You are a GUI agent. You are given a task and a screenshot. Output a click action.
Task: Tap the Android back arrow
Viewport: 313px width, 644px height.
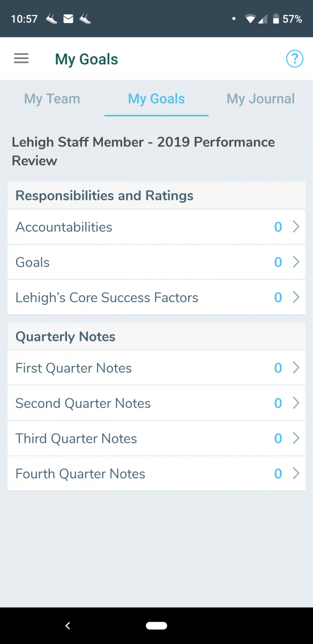click(x=68, y=625)
